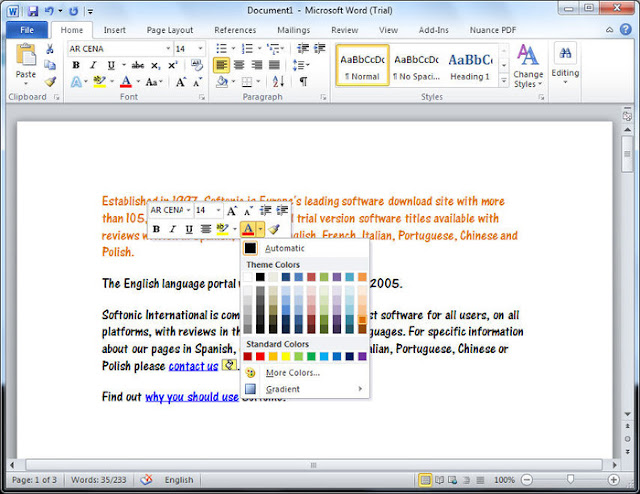Click the paste options icon near contact us

[x=229, y=365]
